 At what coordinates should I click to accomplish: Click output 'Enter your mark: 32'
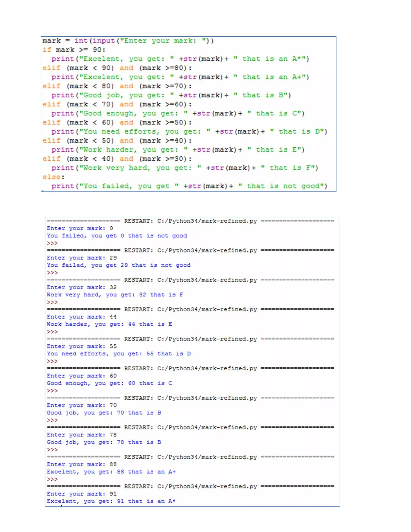(x=82, y=287)
